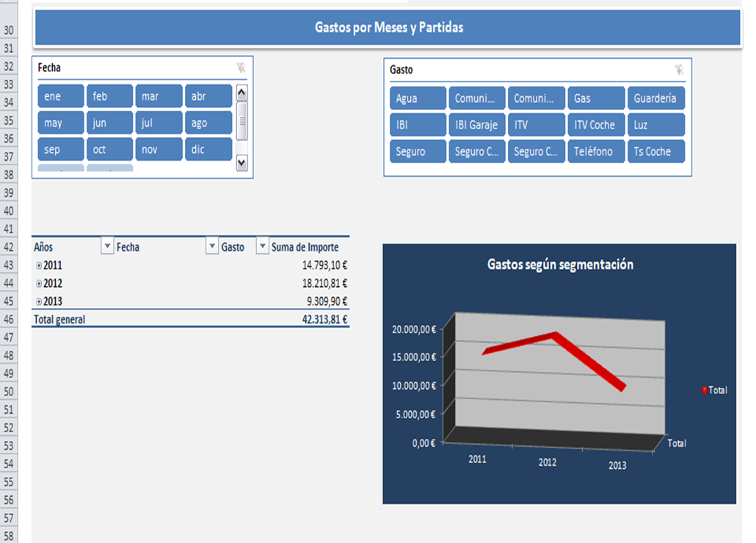This screenshot has height=543, width=756.
Task: Click the red Total legend marker
Action: pos(705,390)
